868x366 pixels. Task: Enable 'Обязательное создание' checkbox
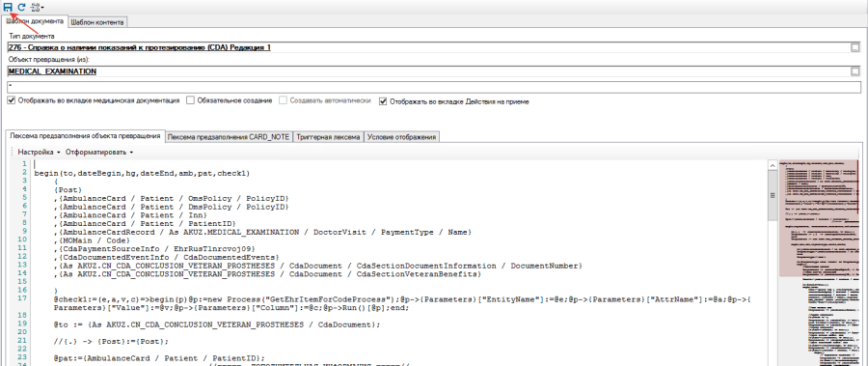[190, 101]
